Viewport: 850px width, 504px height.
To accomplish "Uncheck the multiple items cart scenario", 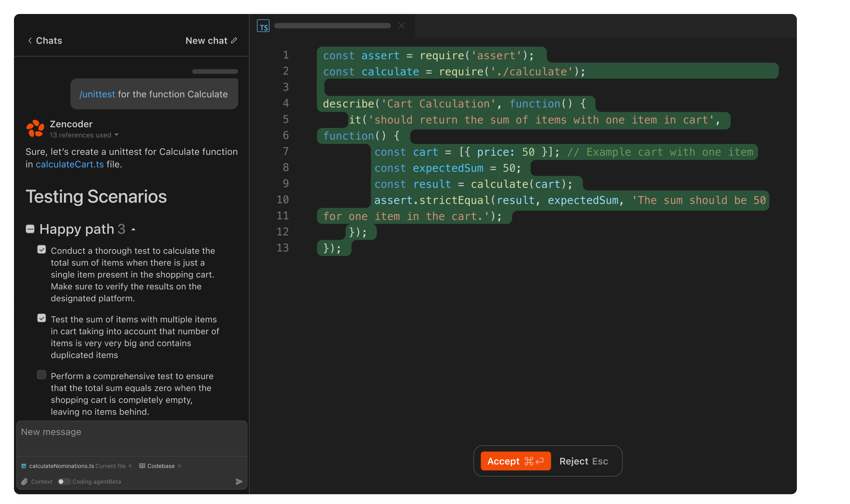I will [x=42, y=318].
